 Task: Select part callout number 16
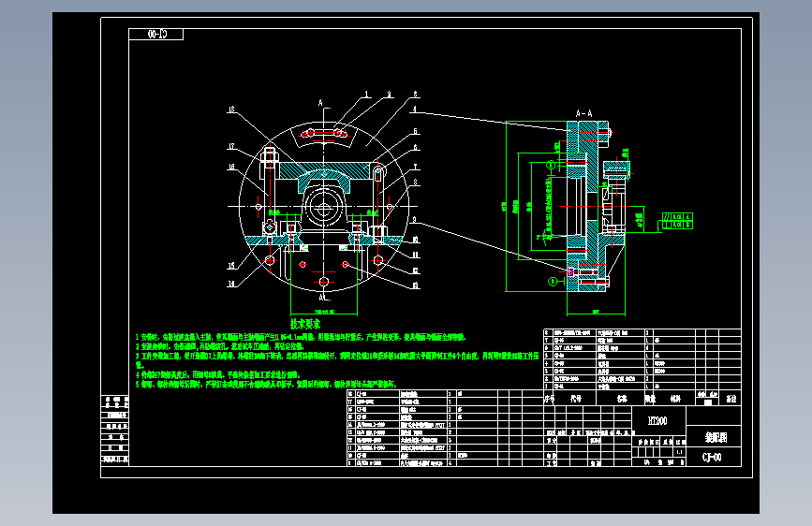[x=231, y=167]
